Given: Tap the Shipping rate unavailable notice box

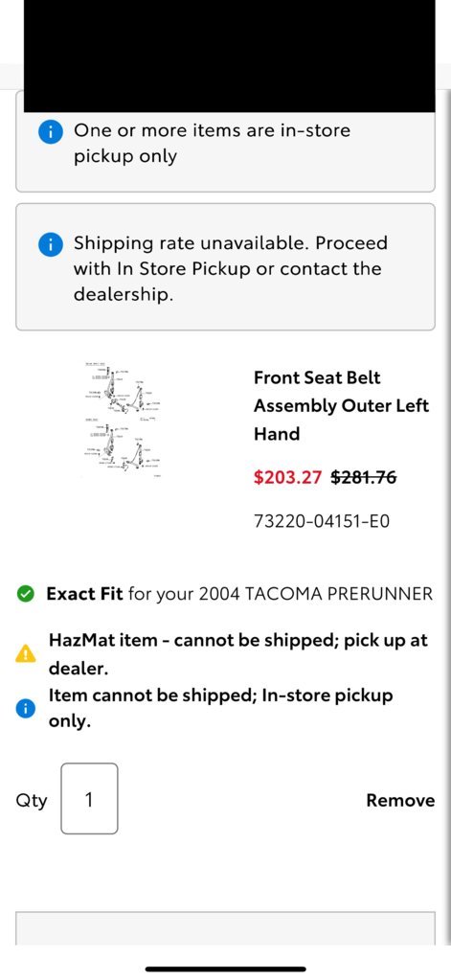Looking at the screenshot, I should pos(225,267).
